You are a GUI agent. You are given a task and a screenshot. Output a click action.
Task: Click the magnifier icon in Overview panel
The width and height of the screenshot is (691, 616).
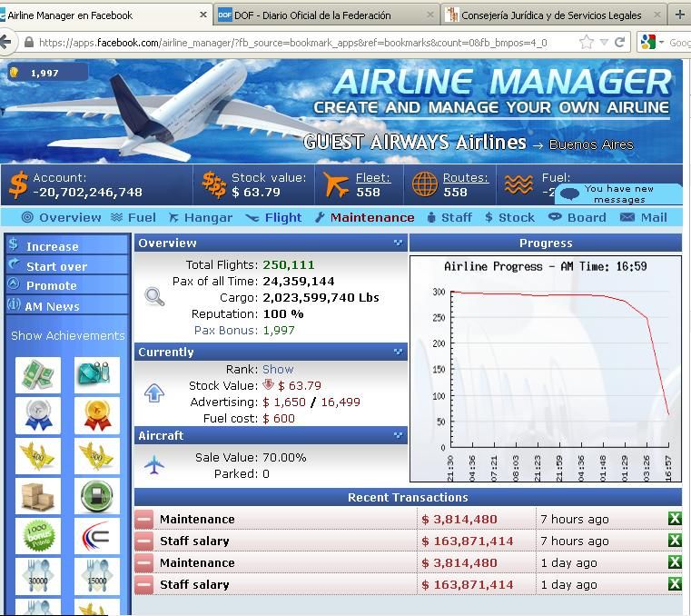coord(154,297)
